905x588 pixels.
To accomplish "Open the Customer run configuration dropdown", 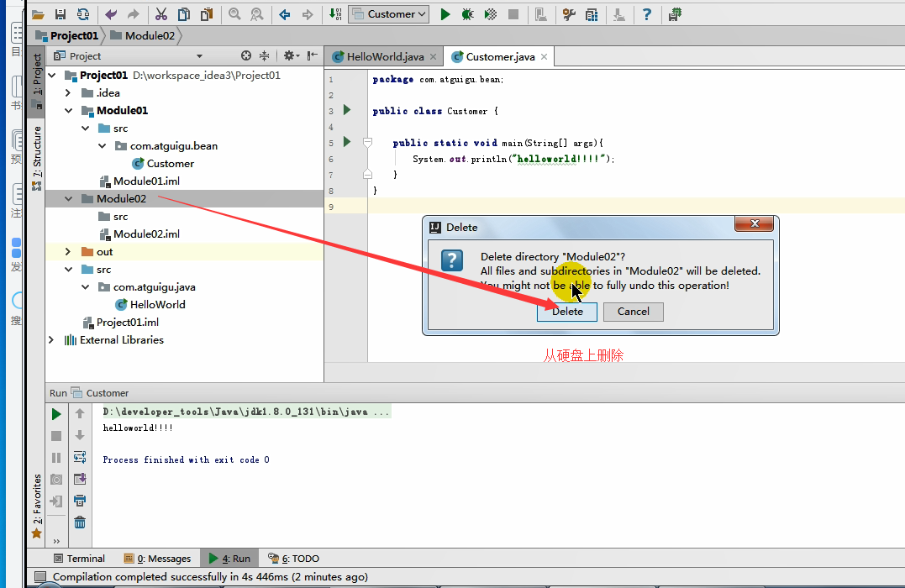I will 388,14.
